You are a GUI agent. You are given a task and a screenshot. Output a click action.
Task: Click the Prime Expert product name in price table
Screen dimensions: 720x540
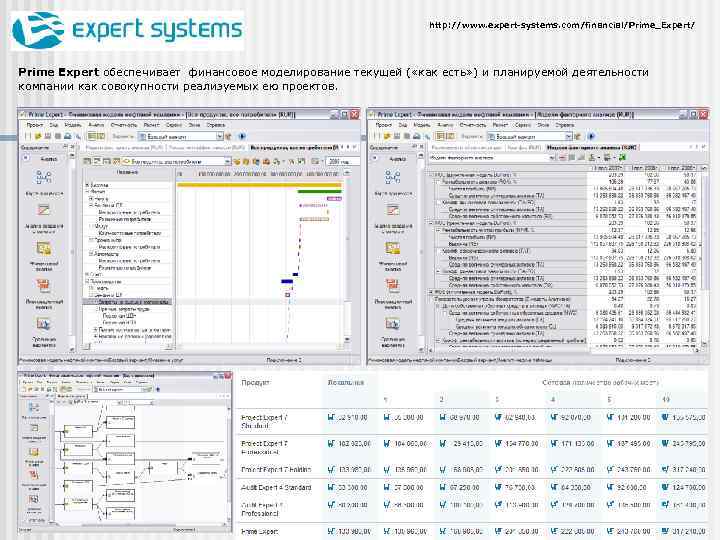pyautogui.click(x=259, y=532)
